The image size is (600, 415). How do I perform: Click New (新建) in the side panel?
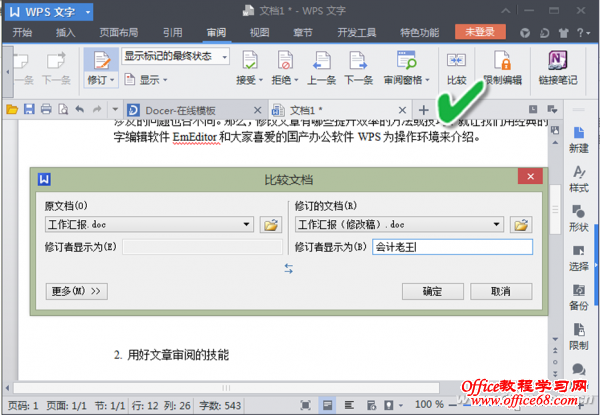579,140
